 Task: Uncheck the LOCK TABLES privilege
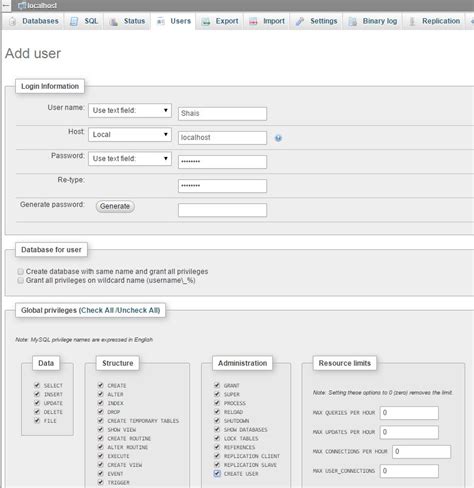(217, 438)
